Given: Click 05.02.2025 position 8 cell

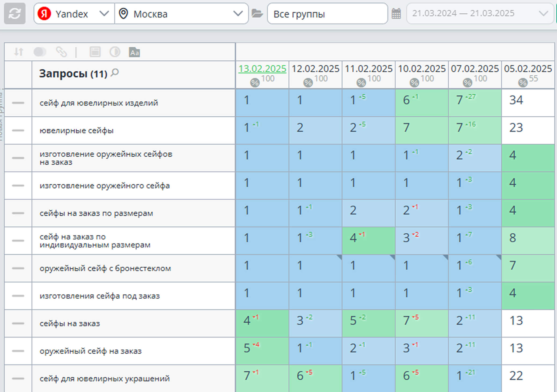Looking at the screenshot, I should click(528, 241).
